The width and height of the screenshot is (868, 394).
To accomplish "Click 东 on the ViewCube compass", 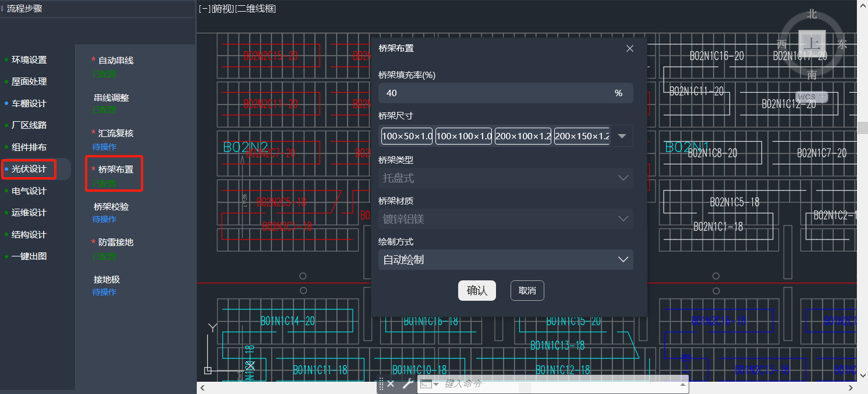I will tap(842, 44).
